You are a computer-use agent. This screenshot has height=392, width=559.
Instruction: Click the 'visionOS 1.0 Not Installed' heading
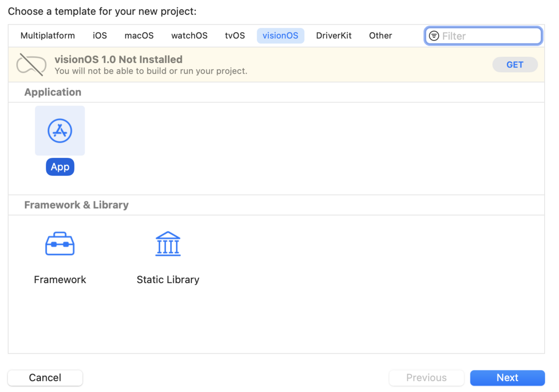(x=118, y=60)
